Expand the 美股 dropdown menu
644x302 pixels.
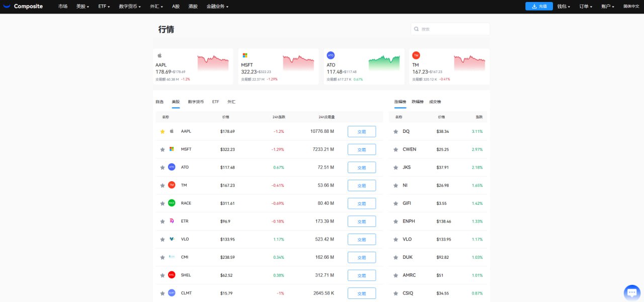83,7
